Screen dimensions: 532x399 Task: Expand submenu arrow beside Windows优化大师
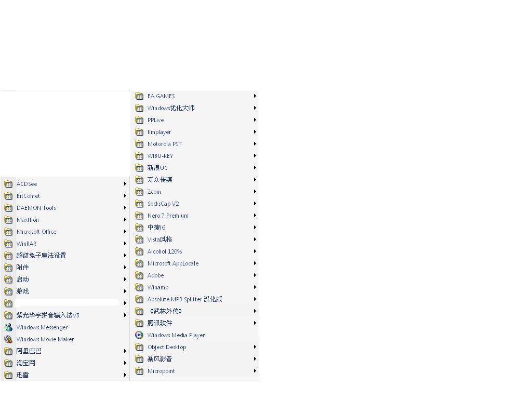[255, 108]
